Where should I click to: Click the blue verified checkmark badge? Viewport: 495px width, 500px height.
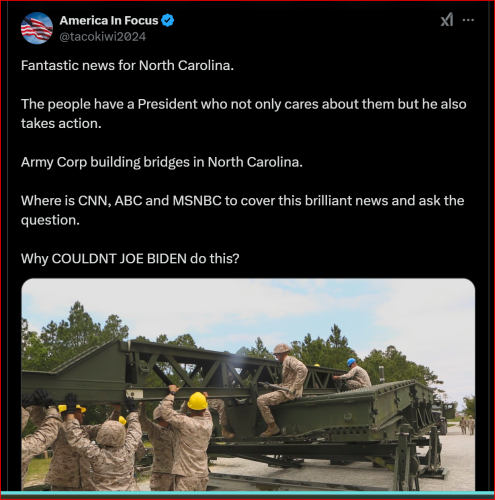167,21
